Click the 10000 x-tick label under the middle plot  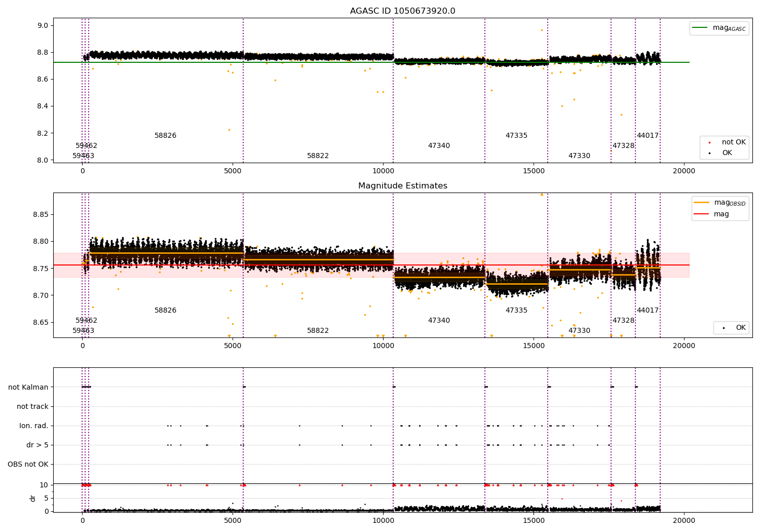(x=383, y=346)
